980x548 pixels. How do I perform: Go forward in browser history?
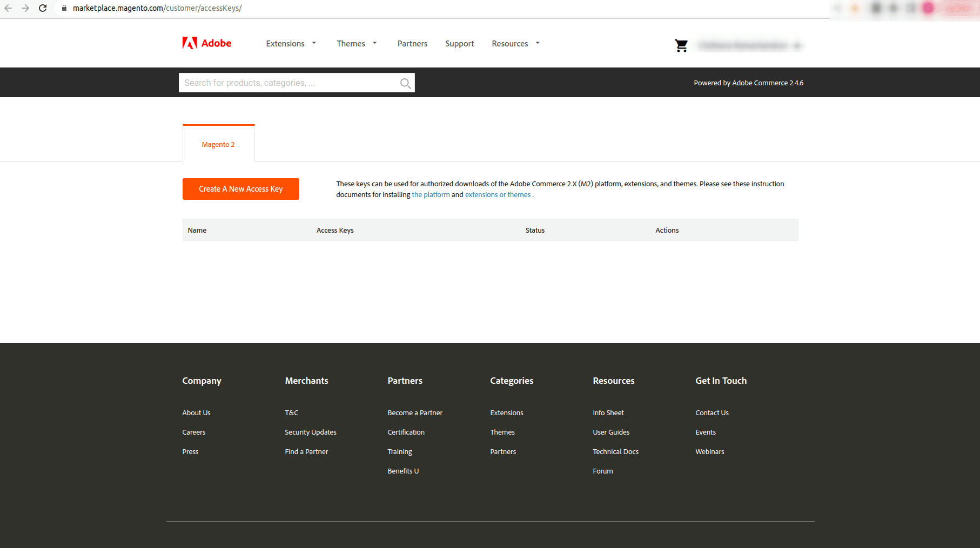tap(25, 8)
